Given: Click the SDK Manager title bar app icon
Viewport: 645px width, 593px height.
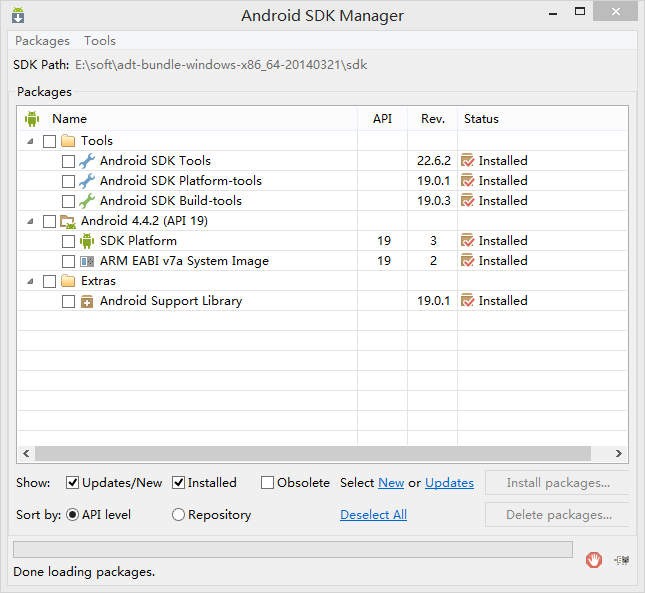Looking at the screenshot, I should click(18, 15).
